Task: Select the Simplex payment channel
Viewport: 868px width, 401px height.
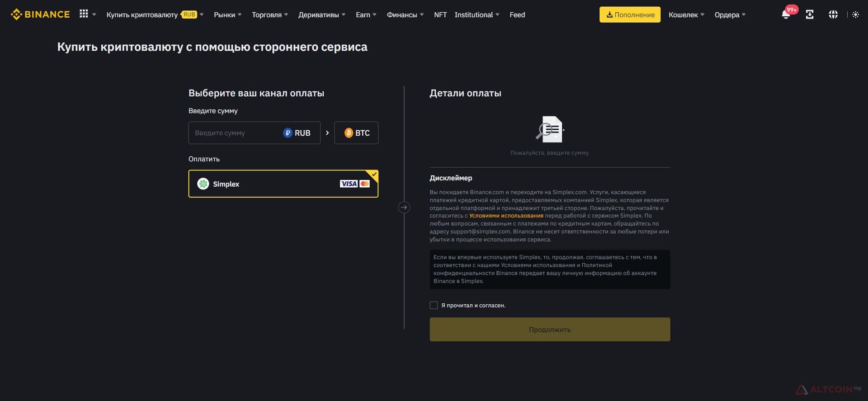Action: tap(283, 184)
